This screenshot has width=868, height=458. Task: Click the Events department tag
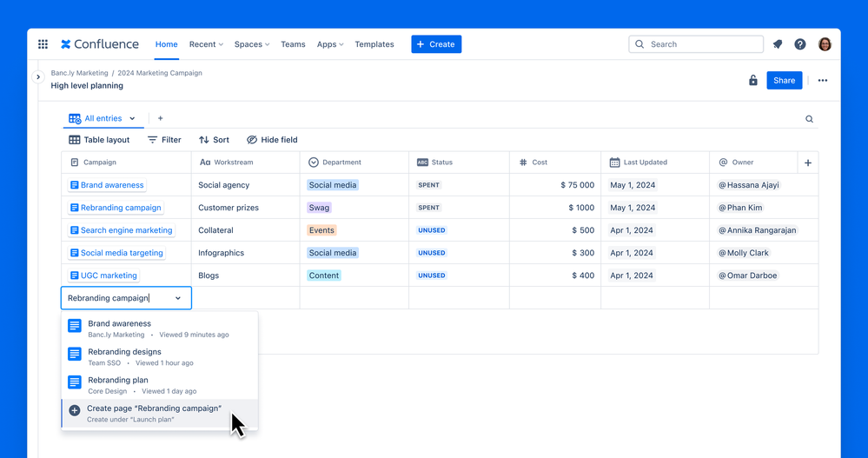tap(321, 230)
